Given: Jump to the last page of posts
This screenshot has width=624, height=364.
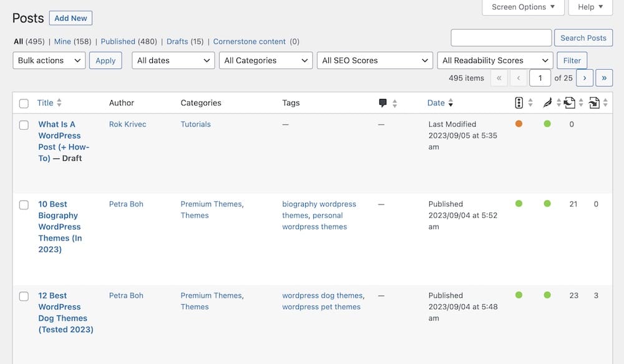Looking at the screenshot, I should tap(604, 78).
